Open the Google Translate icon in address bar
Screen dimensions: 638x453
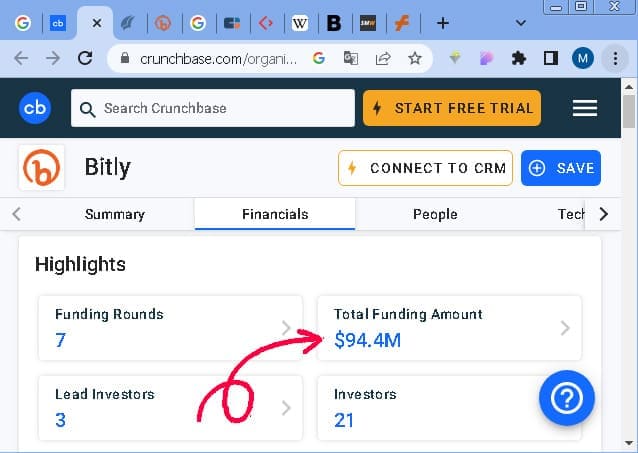coord(351,59)
